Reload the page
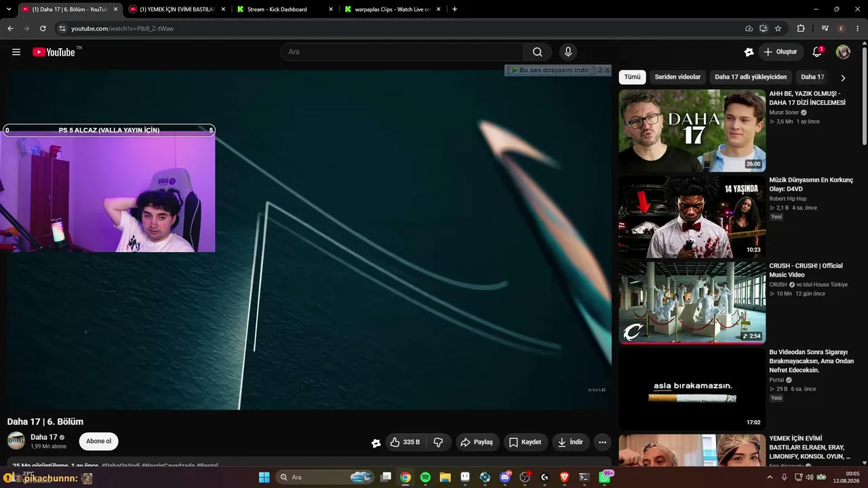Screen dimensions: 868x488 43,28
